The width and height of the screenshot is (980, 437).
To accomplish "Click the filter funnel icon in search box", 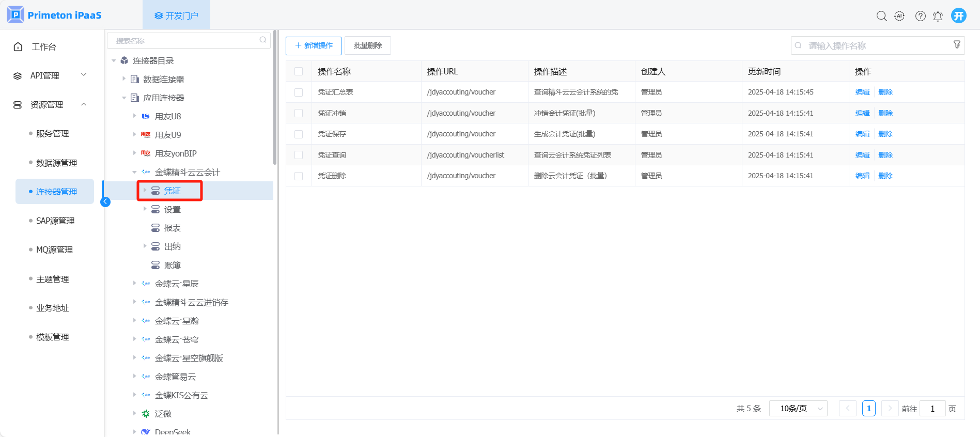I will [x=957, y=45].
